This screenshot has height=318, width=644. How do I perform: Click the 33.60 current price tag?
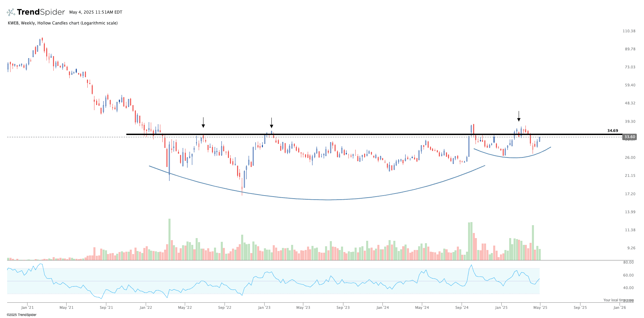point(629,137)
